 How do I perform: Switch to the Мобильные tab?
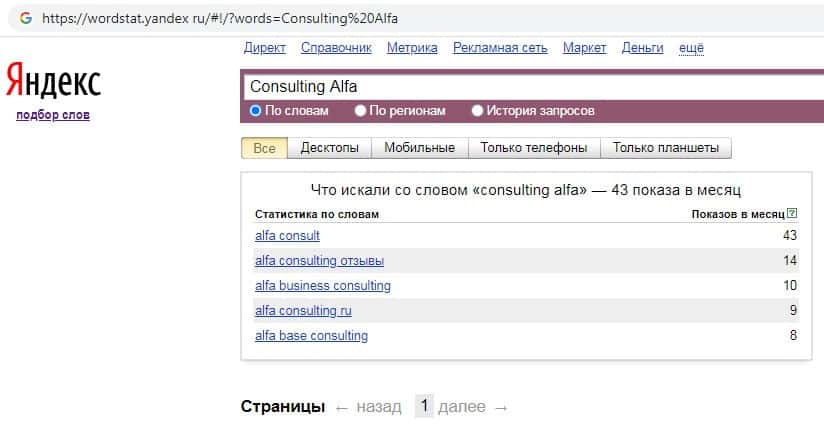[419, 148]
